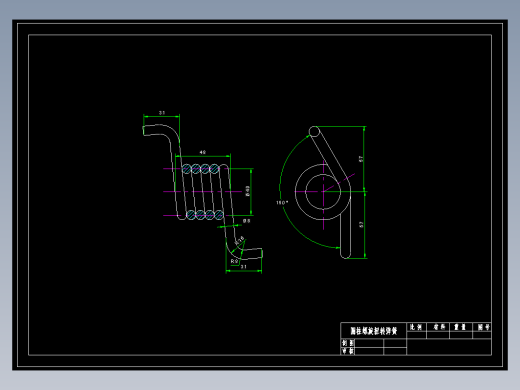Click the small wire-end circle on the upper arm
The image size is (520, 390).
314,132
